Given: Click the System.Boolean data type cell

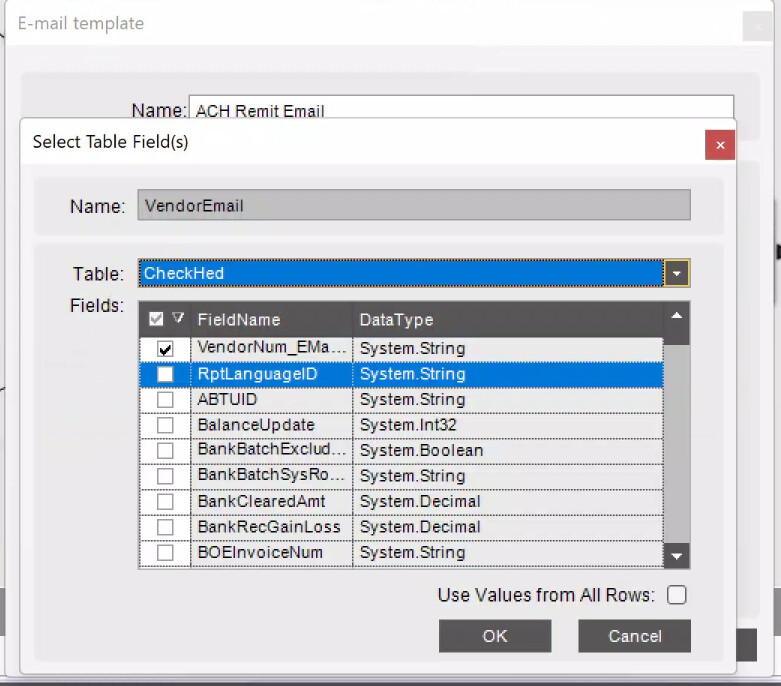Looking at the screenshot, I should click(508, 450).
